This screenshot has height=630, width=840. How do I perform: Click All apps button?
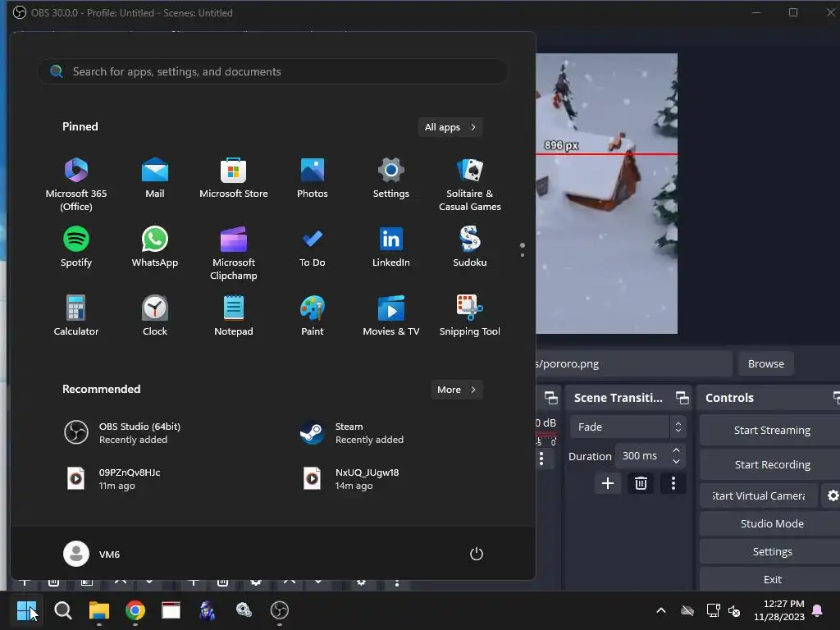[450, 127]
